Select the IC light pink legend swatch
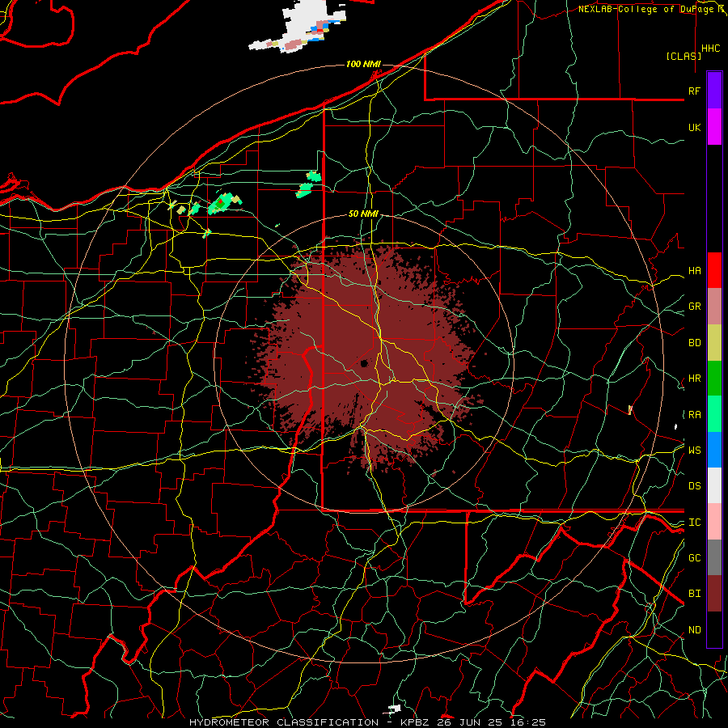The image size is (728, 728). pos(714,522)
